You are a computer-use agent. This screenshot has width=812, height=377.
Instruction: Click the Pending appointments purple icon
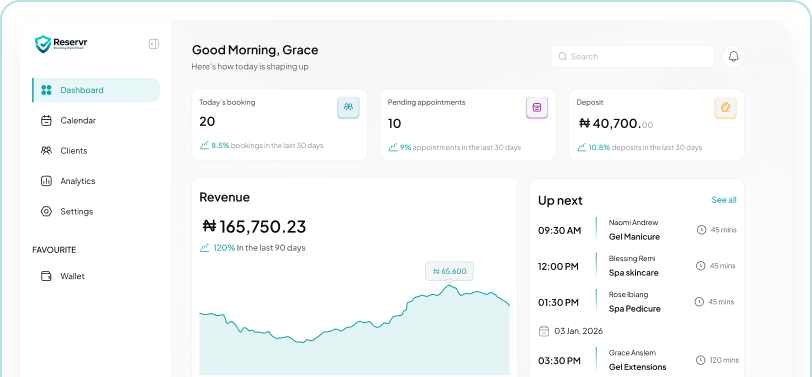coord(536,108)
